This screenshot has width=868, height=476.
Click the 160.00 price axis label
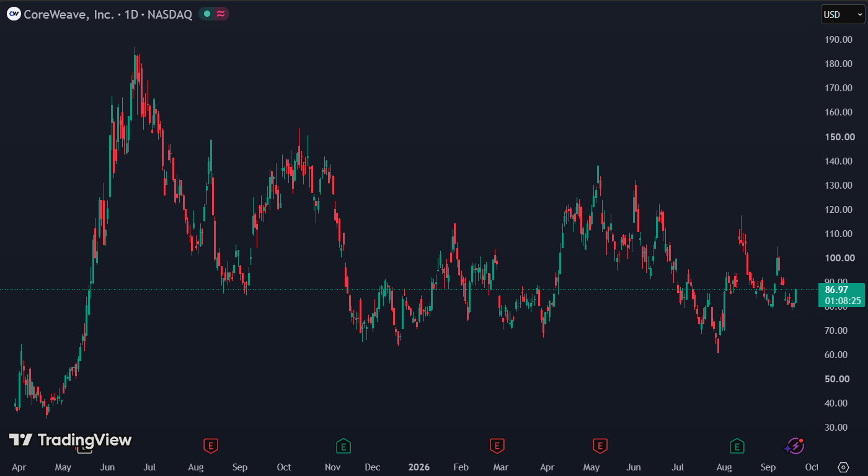[x=839, y=112]
